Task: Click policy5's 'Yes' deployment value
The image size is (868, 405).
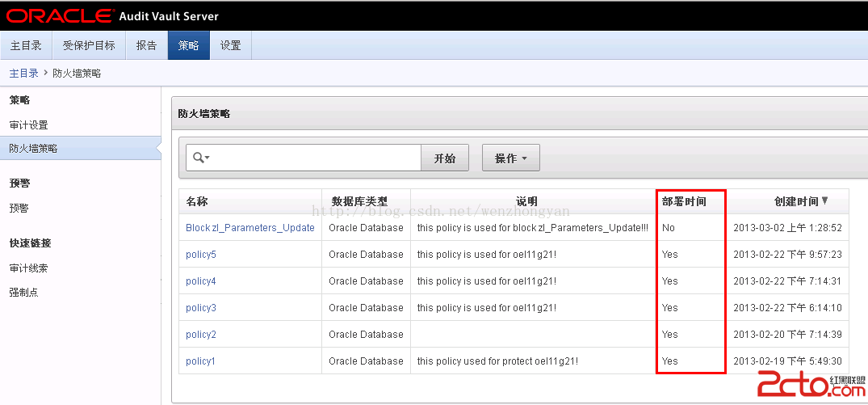Action: [x=670, y=255]
